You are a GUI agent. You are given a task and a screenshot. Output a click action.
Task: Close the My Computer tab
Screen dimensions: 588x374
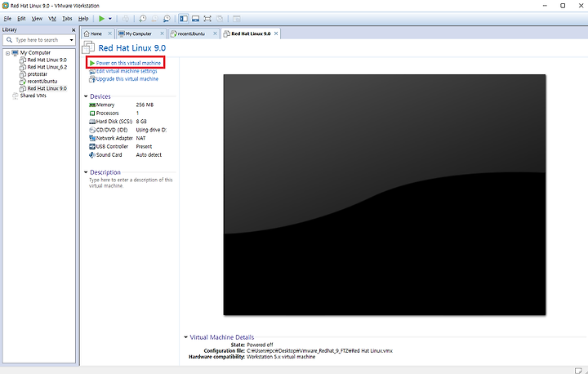point(162,33)
